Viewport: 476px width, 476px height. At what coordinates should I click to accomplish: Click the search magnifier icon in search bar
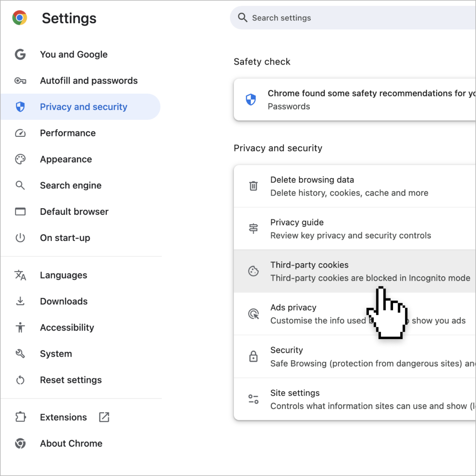[242, 17]
